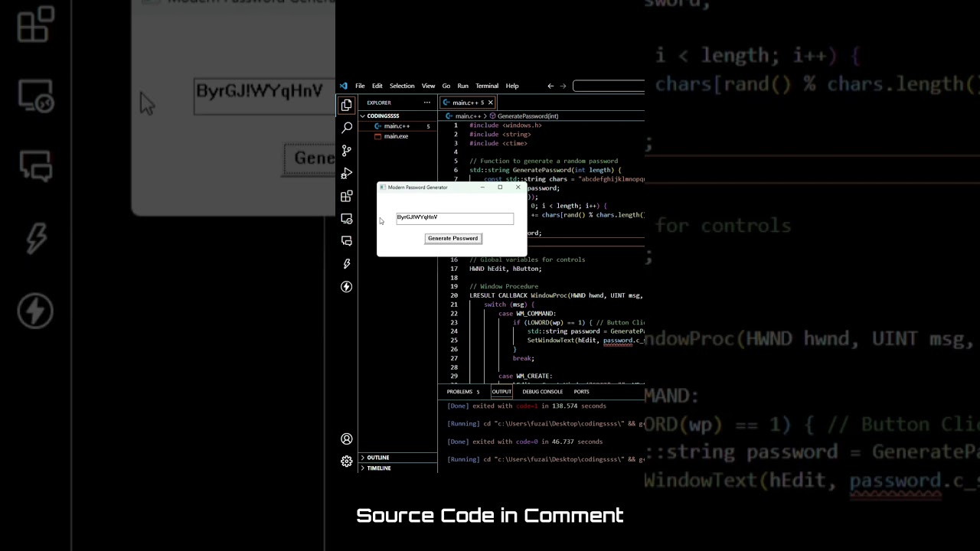This screenshot has width=980, height=551.
Task: Open the Source Control view icon
Action: [346, 151]
